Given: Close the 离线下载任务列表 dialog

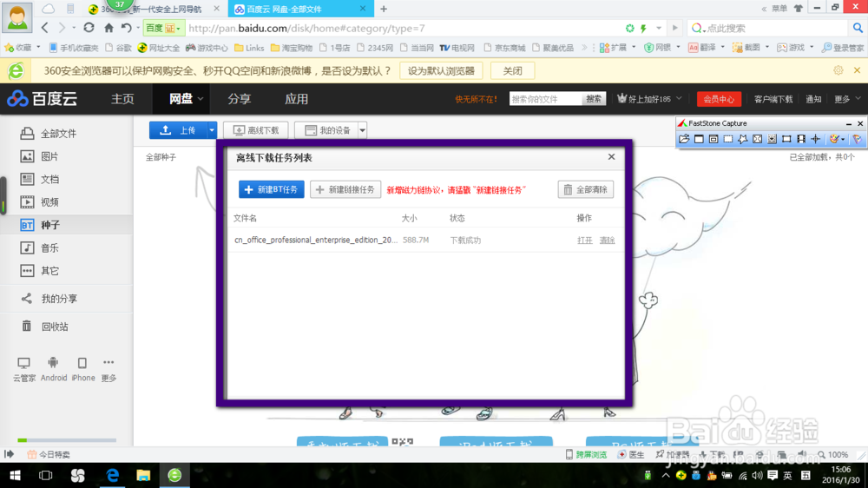Looking at the screenshot, I should click(611, 157).
